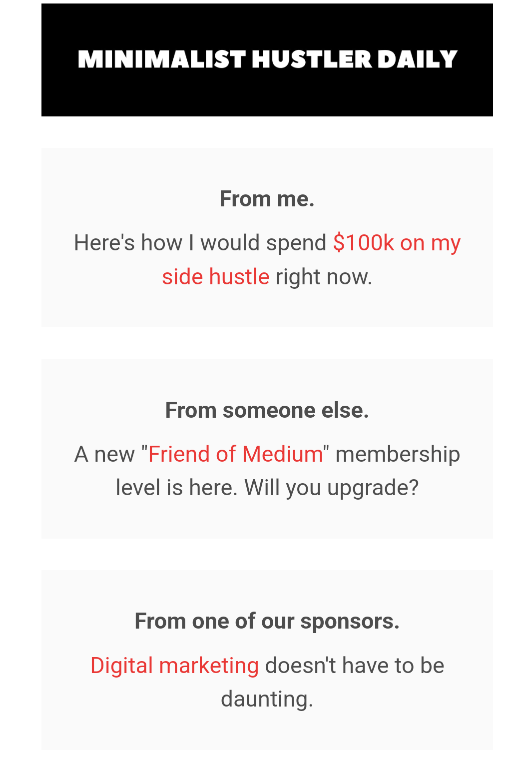Click the word MINIMALIST in the banner
The width and height of the screenshot is (532, 767).
162,59
